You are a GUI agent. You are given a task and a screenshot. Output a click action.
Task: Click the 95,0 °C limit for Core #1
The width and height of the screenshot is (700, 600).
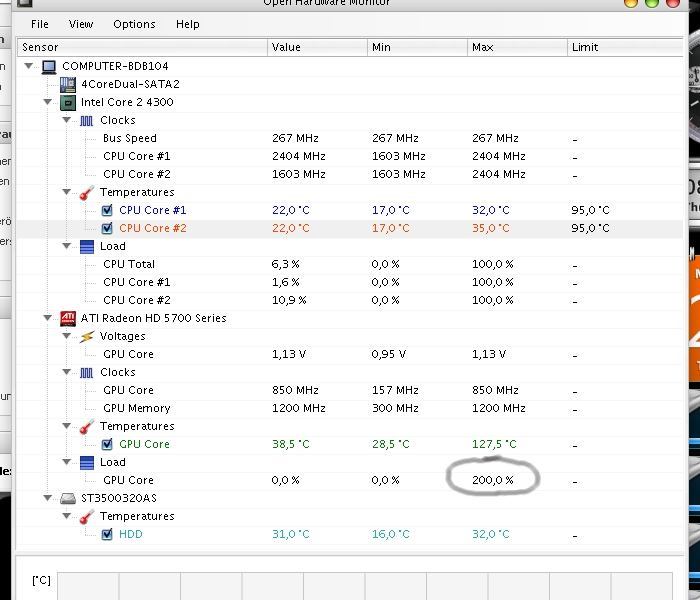(590, 210)
